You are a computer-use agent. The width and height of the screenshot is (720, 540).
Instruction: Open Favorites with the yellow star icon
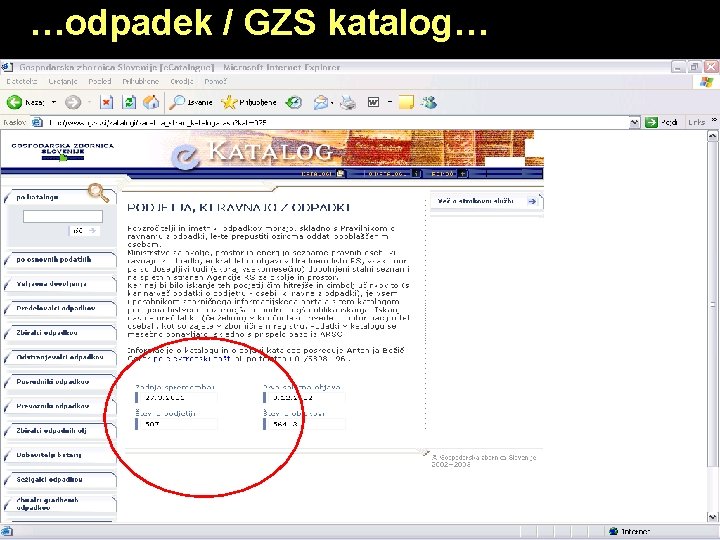(x=229, y=102)
